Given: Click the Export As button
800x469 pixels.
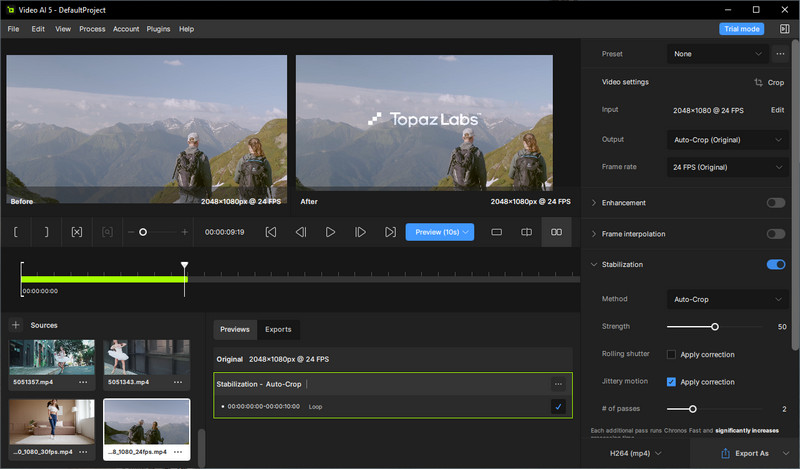Looking at the screenshot, I should click(745, 453).
